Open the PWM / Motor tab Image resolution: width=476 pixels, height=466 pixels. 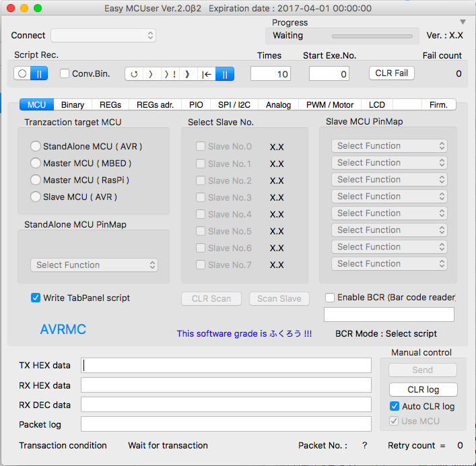(x=330, y=105)
